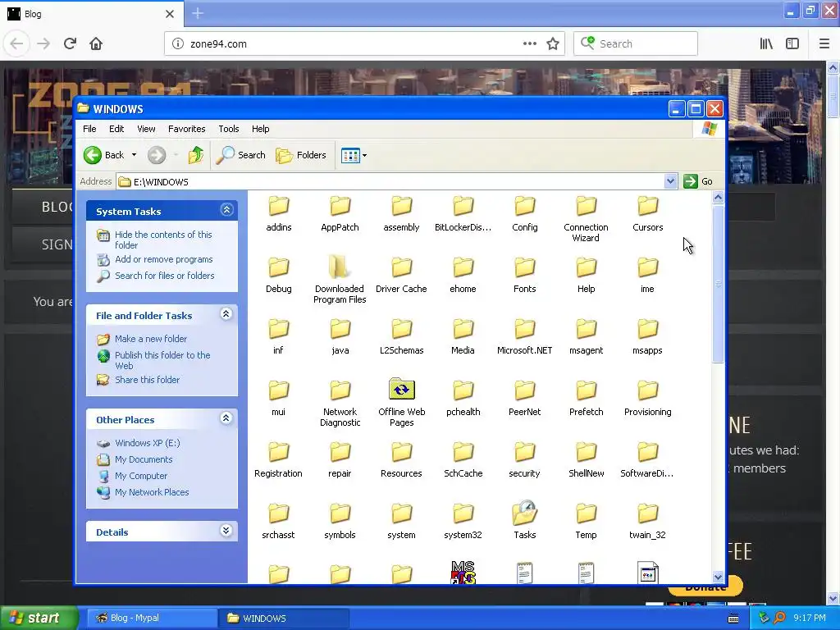Click the Start button on the taskbar
This screenshot has width=840, height=630.
click(39, 618)
